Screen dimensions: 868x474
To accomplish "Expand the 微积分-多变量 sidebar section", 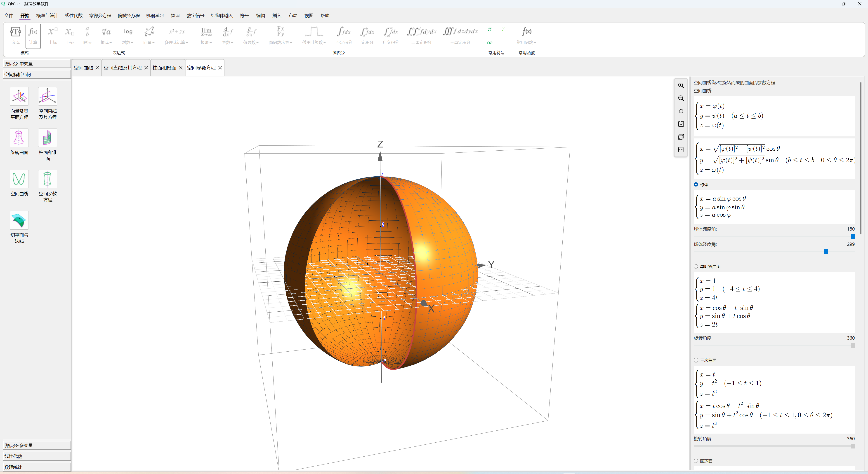I will (36, 445).
